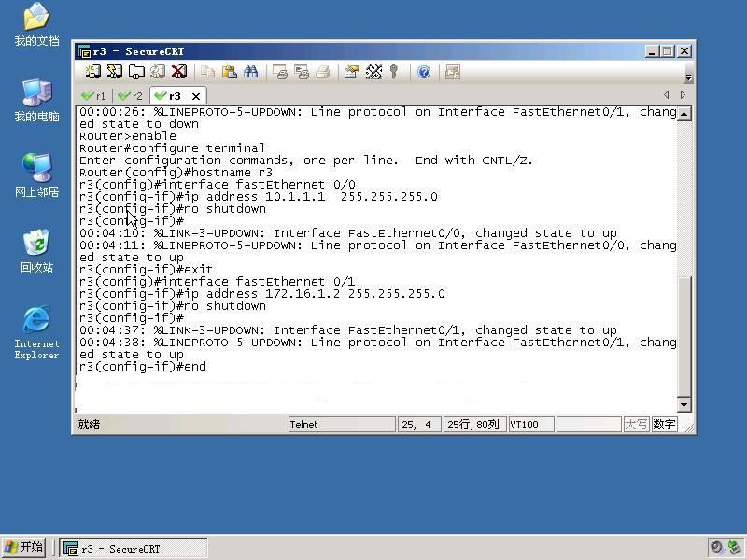Open Help via the blue question mark icon
Screen dimensions: 747x560
click(424, 72)
